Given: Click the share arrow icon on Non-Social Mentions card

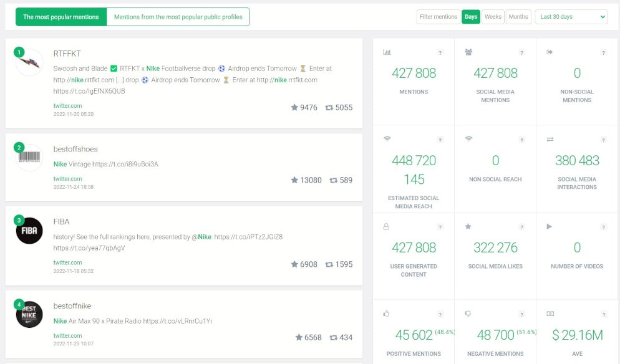Looking at the screenshot, I should pos(550,52).
